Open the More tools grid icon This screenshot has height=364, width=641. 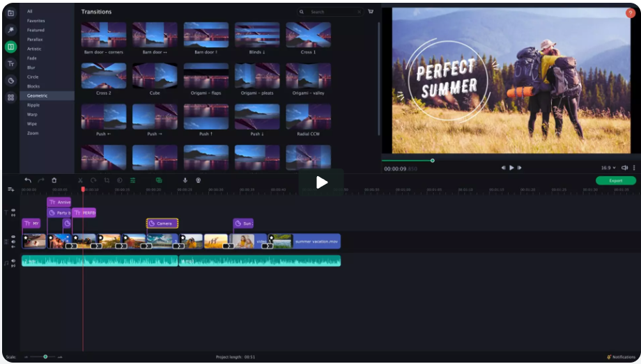[x=10, y=97]
